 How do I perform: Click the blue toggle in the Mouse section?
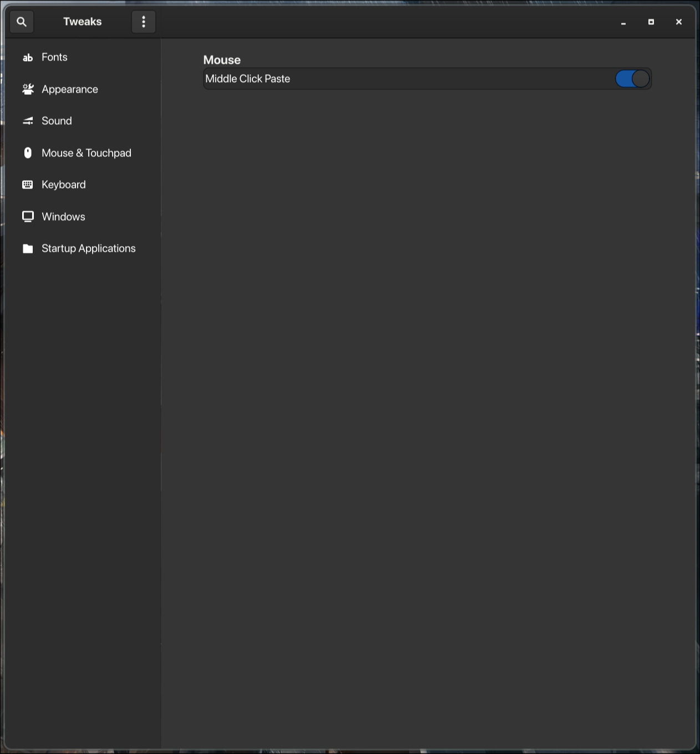632,78
